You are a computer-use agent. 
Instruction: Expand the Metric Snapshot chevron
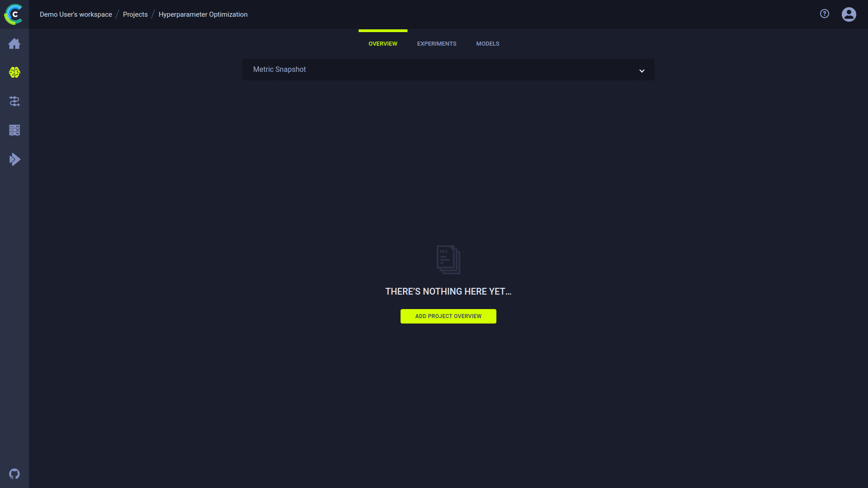click(642, 71)
